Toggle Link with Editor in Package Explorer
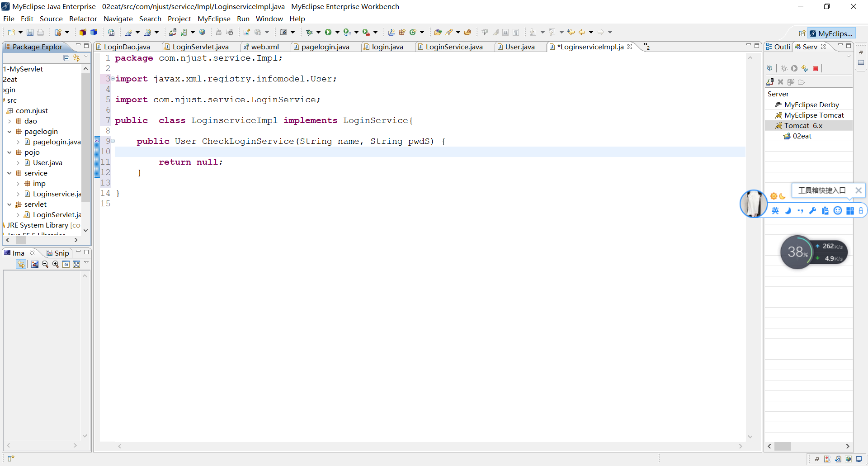The height and width of the screenshot is (466, 868). point(76,58)
